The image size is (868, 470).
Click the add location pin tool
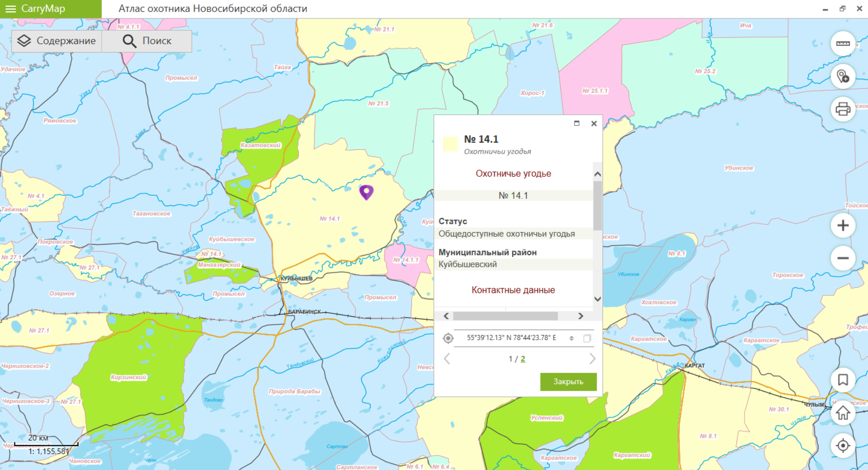[x=843, y=76]
